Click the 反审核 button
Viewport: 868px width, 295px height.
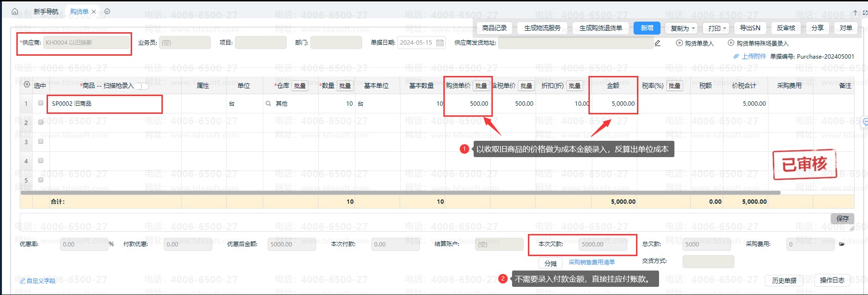point(786,28)
